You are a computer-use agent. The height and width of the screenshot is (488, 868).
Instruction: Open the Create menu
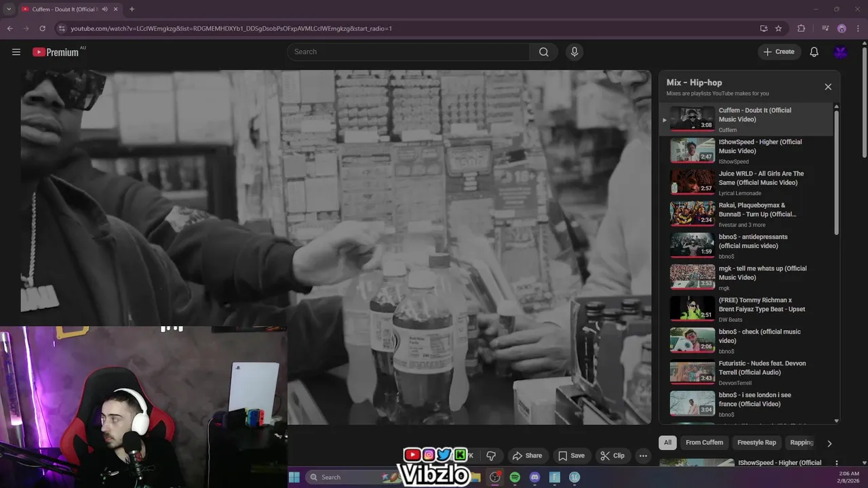(x=779, y=52)
